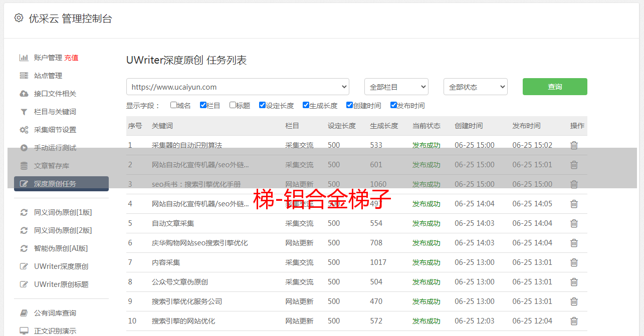Enable the 域名 field checkbox
The image size is (644, 336).
(173, 105)
